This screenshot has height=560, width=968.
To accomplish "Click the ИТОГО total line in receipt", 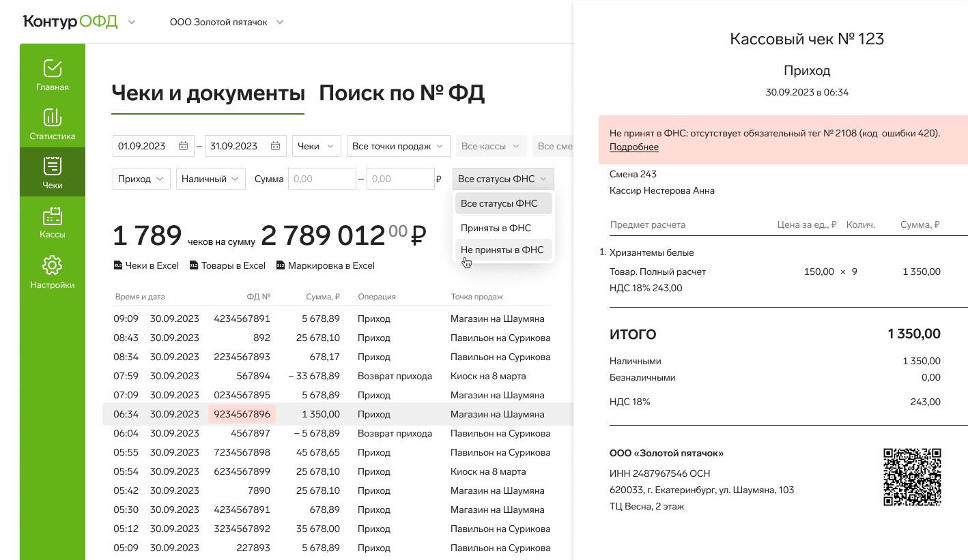I will point(775,334).
